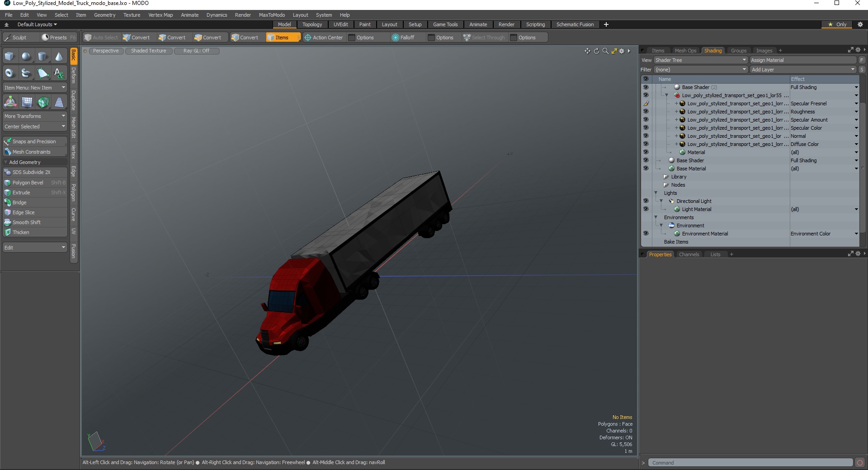The width and height of the screenshot is (868, 470).
Task: Toggle visibility of Diffuse Color layer
Action: (x=646, y=144)
